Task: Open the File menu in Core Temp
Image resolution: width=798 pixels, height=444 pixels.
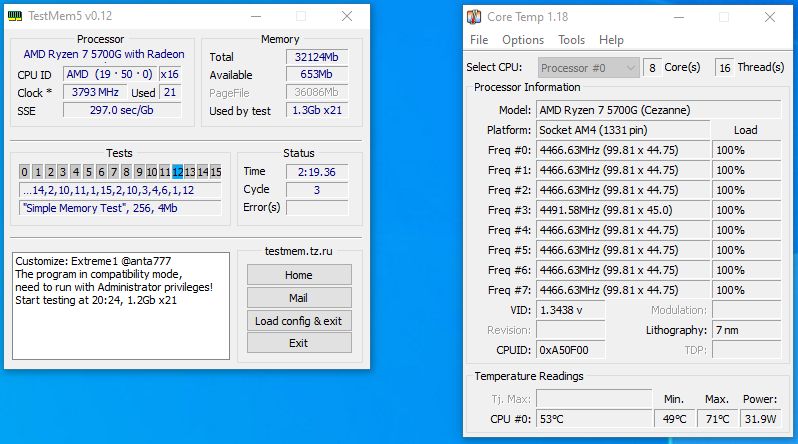Action: pos(479,40)
